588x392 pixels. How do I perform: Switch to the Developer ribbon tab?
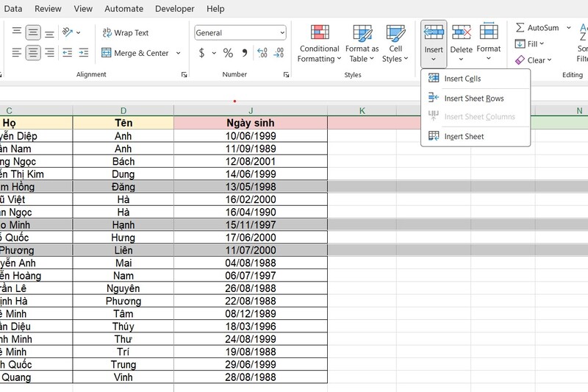tap(175, 9)
